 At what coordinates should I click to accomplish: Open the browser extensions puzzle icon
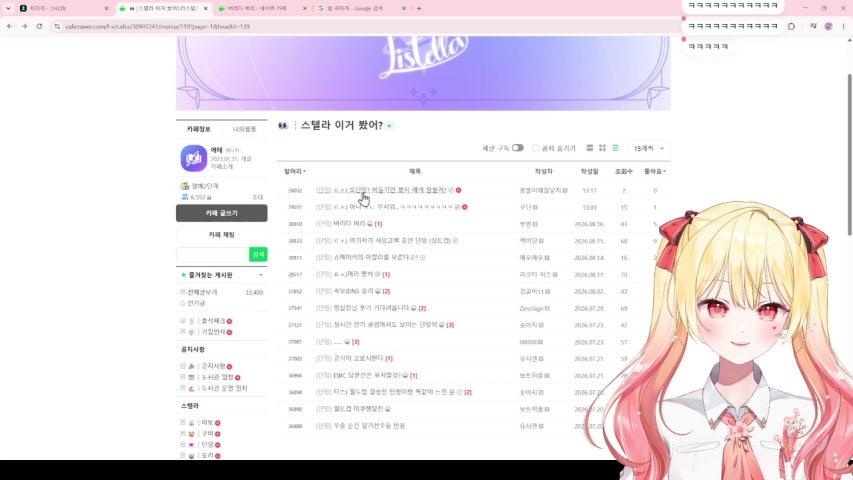pos(791,26)
